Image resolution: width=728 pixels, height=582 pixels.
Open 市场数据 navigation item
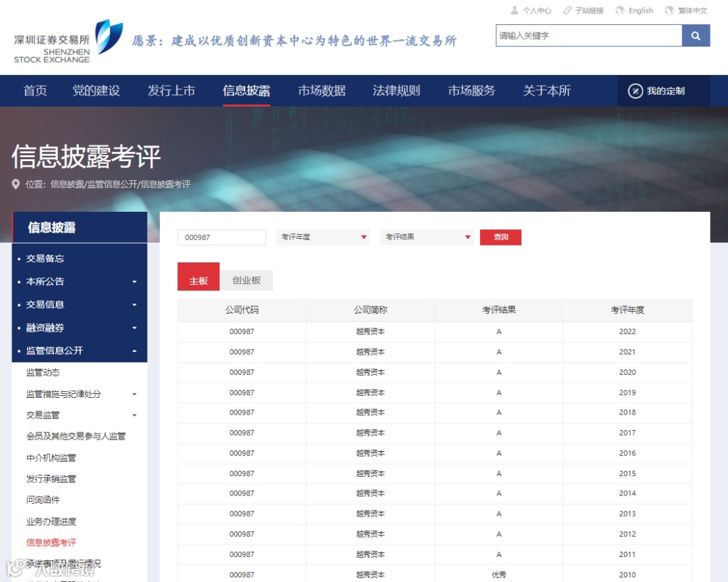(322, 90)
